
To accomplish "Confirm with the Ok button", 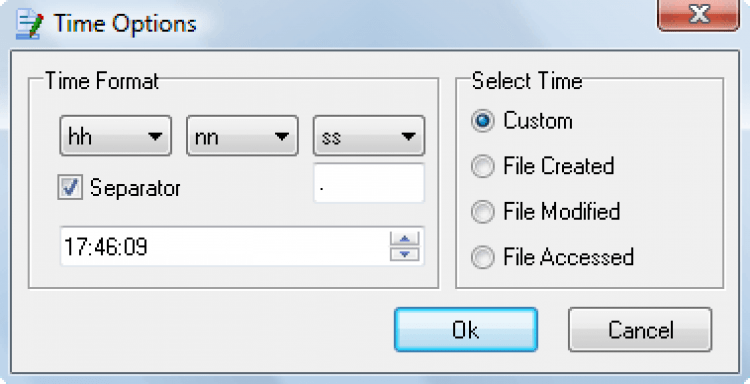I will click(x=466, y=329).
